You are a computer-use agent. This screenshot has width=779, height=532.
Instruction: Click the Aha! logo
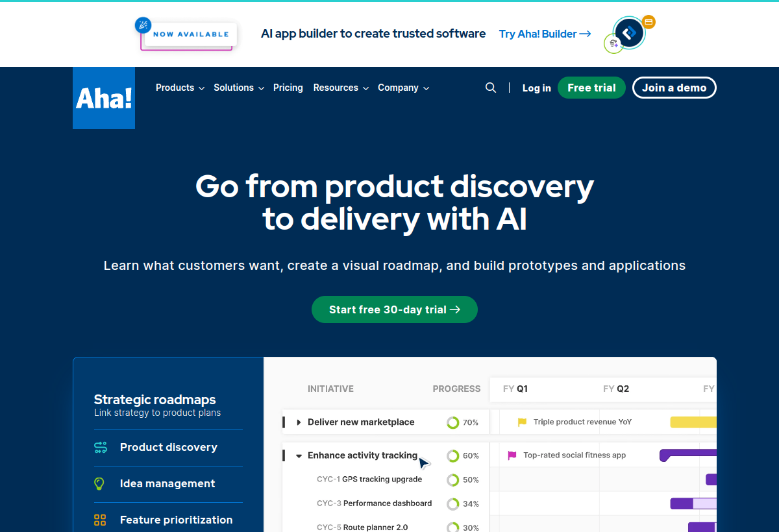(104, 98)
